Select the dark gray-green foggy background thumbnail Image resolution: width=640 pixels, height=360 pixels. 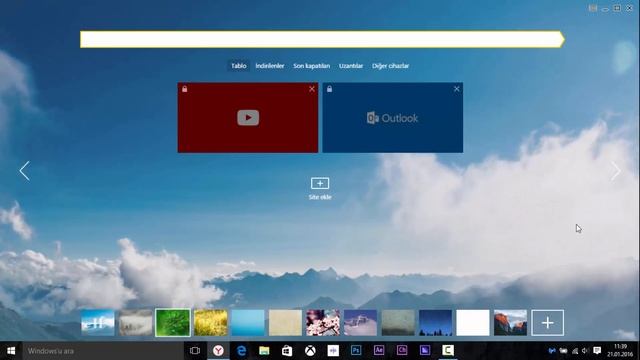398,322
